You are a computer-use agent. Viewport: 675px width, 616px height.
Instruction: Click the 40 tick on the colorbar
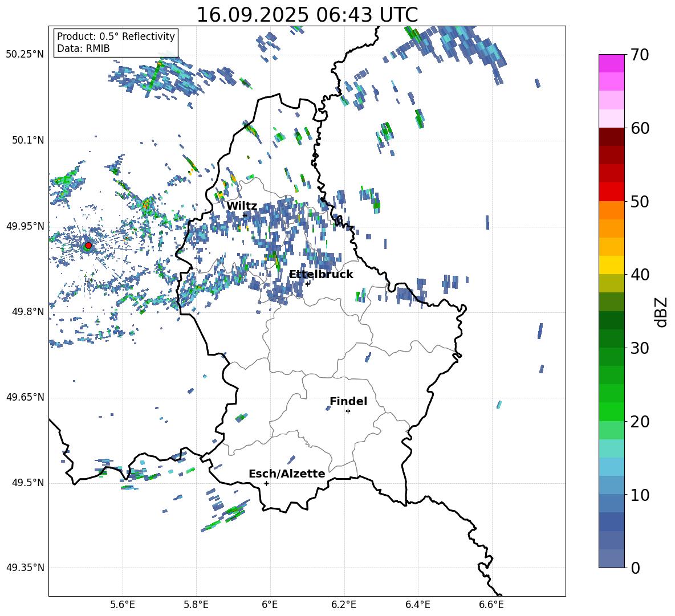[640, 275]
